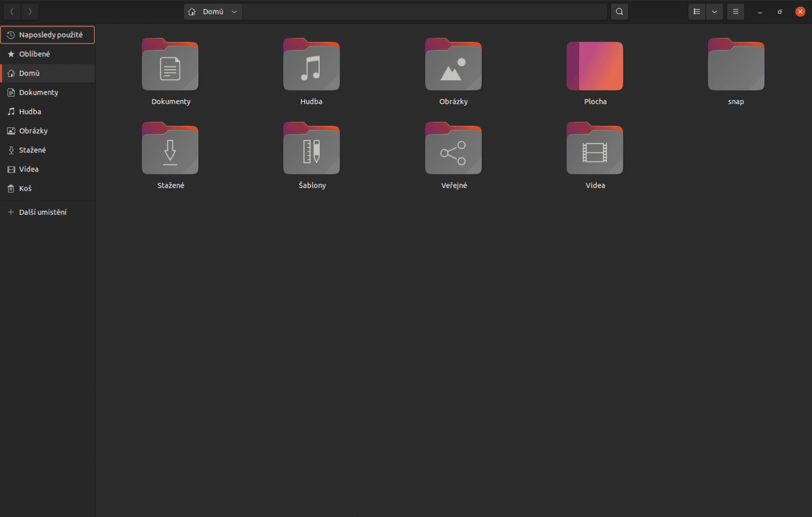Switch to list view
Screen dimensions: 812x517
(x=696, y=11)
